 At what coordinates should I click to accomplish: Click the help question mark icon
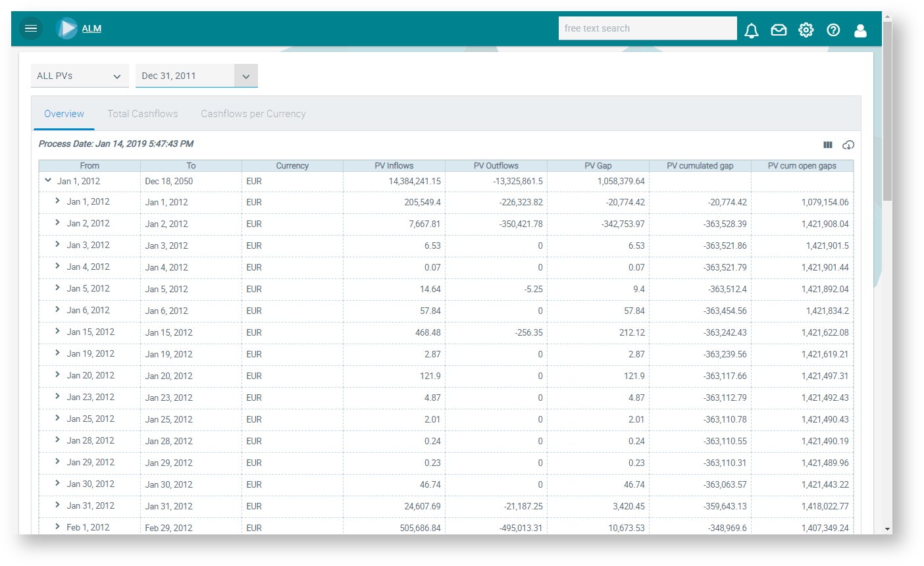click(833, 30)
